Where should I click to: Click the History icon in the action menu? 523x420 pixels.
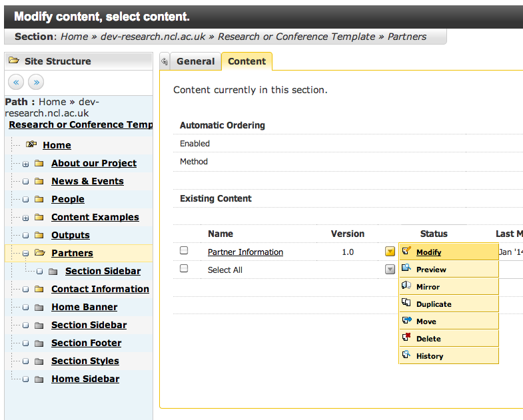click(406, 355)
